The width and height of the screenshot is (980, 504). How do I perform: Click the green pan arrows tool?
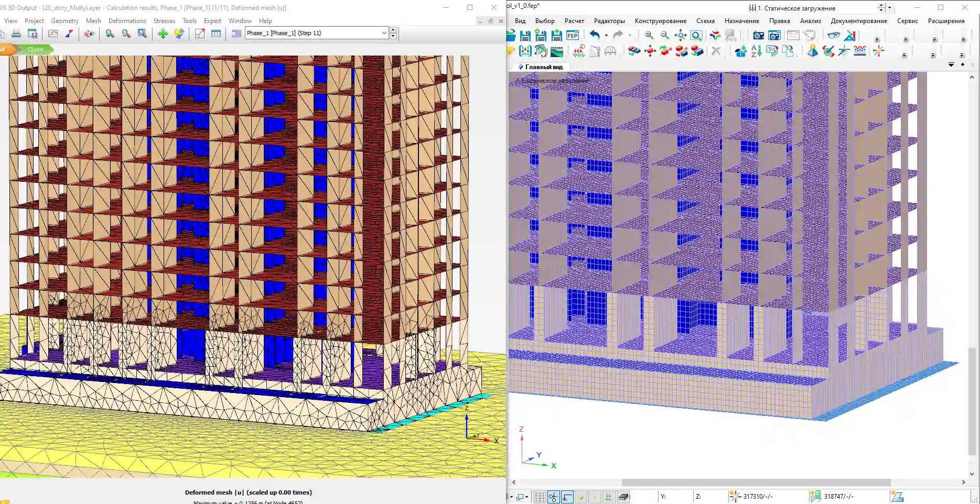(163, 34)
